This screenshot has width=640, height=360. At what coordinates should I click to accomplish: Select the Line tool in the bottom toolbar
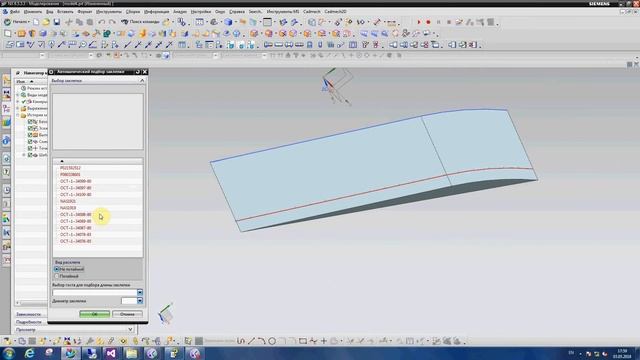pyautogui.click(x=251, y=341)
